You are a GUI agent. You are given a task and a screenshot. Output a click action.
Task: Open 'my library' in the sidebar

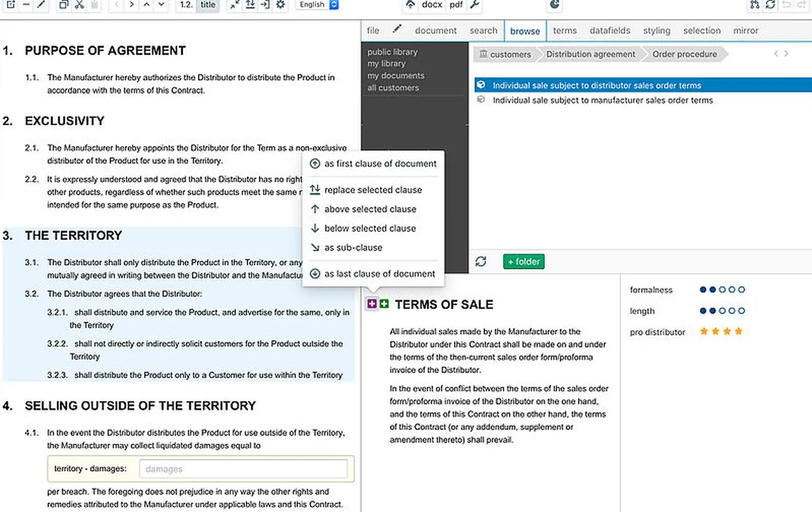pos(386,64)
